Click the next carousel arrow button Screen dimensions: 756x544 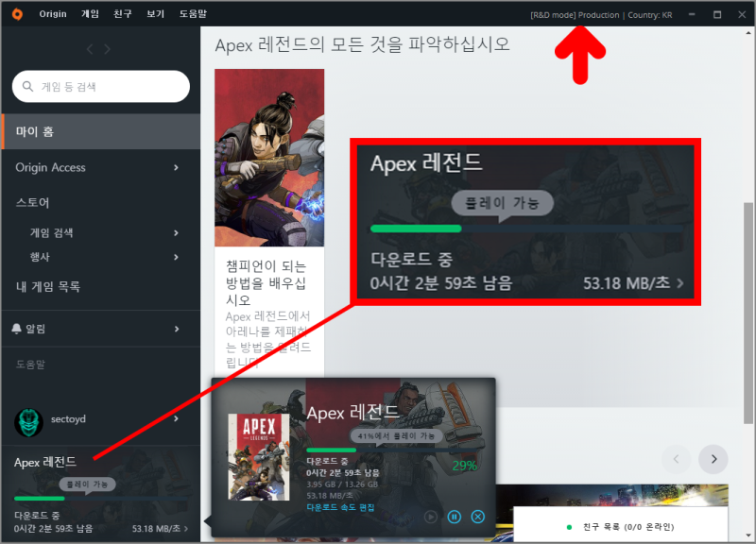point(713,459)
